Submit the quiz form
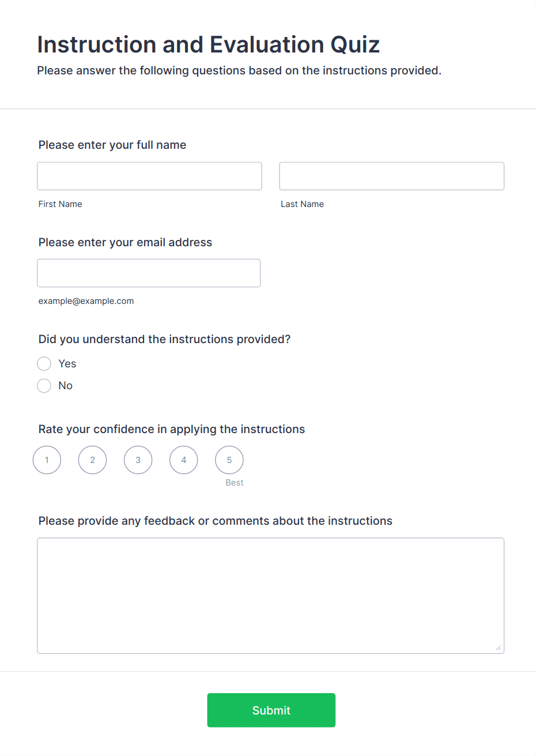Screen dimensions: 536x756 pyautogui.click(x=271, y=710)
